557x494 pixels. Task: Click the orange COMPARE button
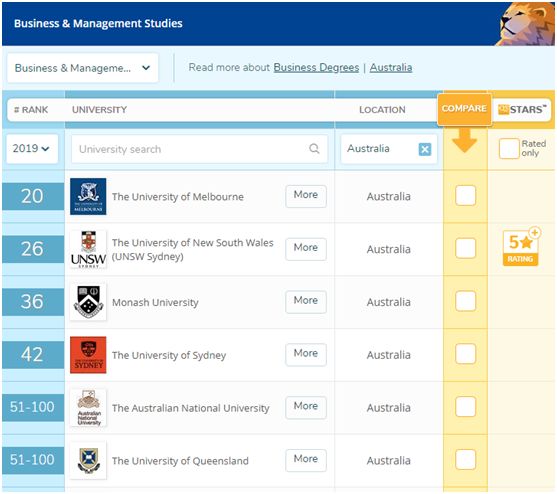(x=464, y=109)
